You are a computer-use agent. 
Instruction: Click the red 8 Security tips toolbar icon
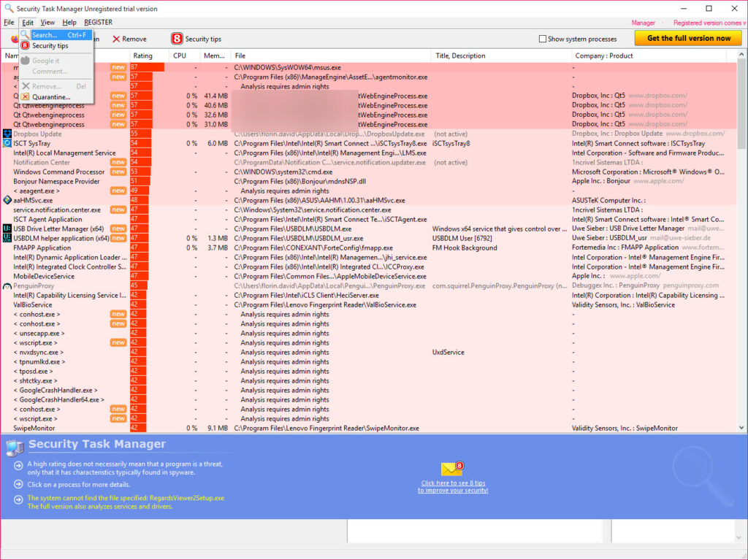coord(177,39)
